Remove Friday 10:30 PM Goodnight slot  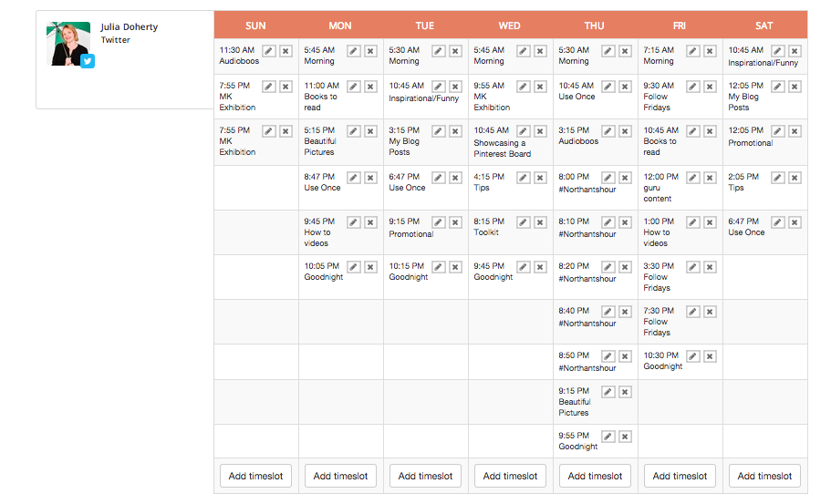(x=710, y=356)
